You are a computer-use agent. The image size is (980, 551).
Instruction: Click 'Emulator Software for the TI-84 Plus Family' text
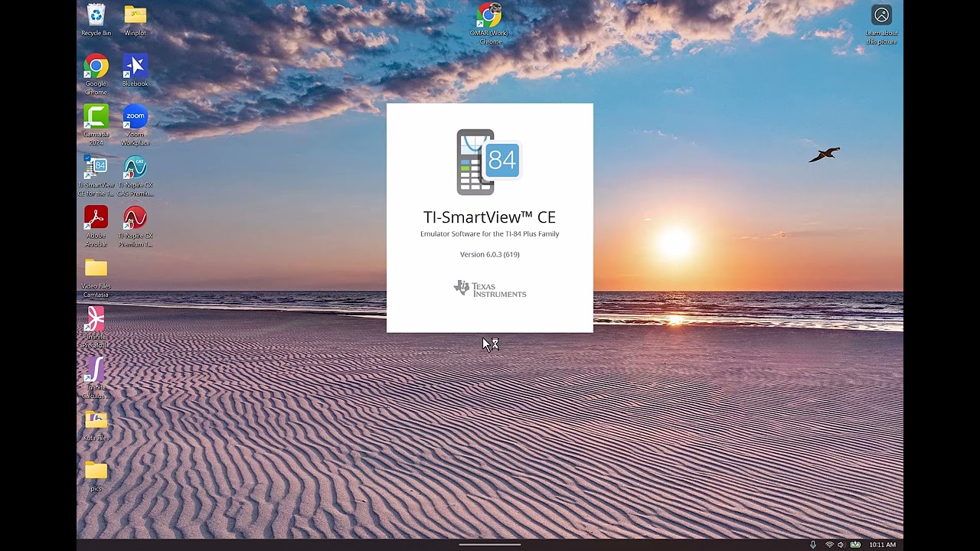[x=489, y=234]
